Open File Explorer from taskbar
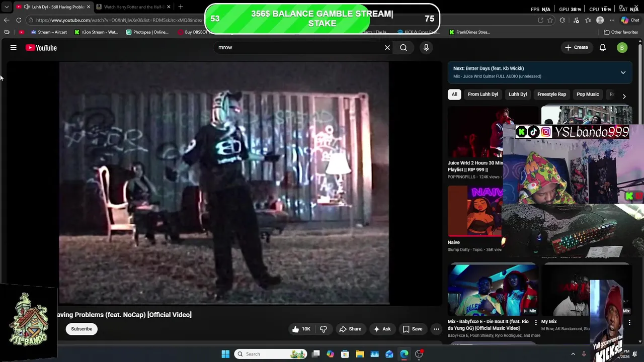This screenshot has width=644, height=362. point(360,354)
